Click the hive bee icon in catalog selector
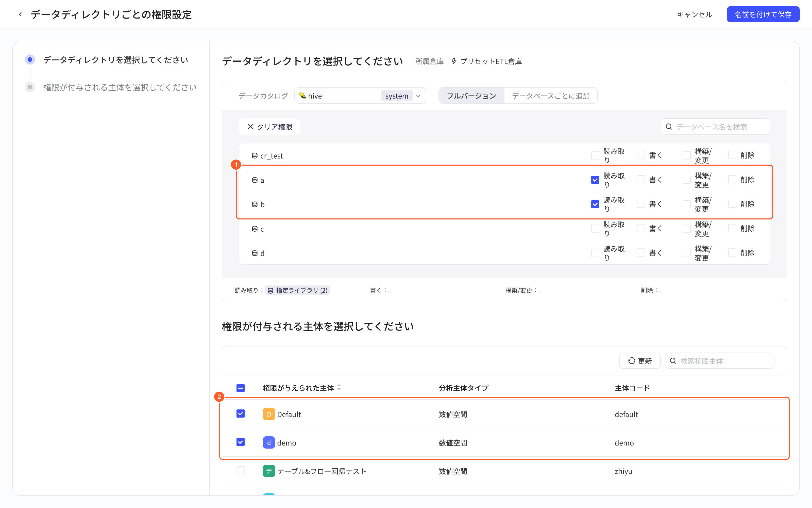Screen dimensions: 812x508 pos(302,96)
